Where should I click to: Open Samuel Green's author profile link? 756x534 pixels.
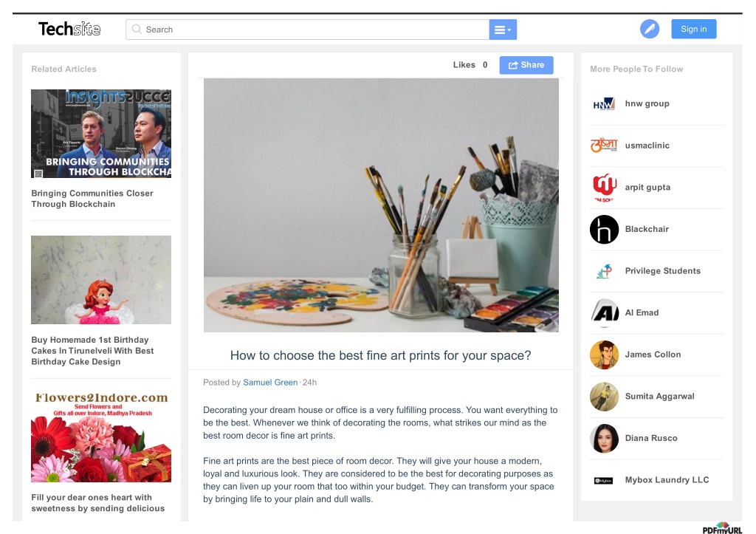pyautogui.click(x=270, y=383)
